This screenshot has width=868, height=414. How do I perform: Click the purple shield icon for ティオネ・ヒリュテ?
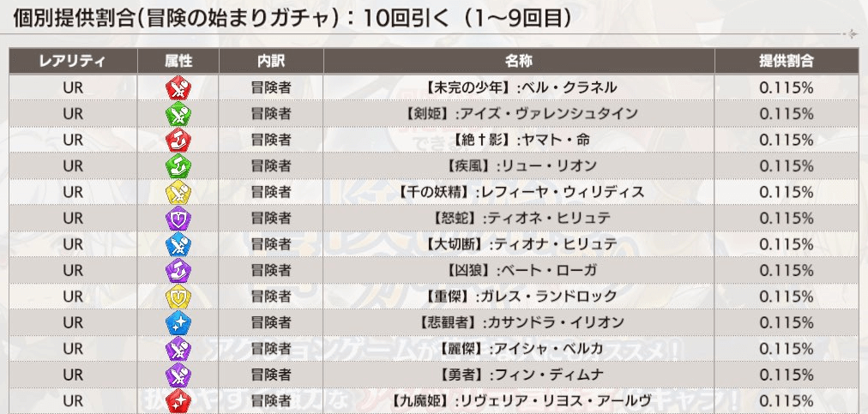(x=178, y=218)
